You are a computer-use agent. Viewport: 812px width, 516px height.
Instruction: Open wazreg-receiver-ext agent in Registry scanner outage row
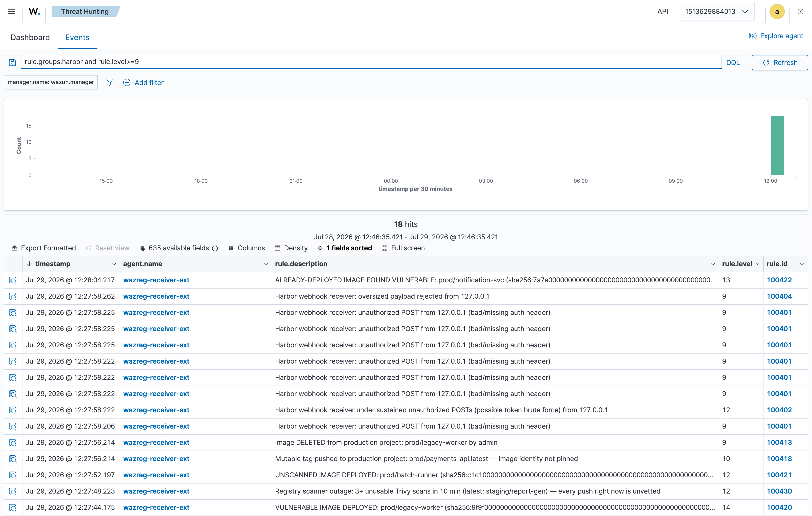coord(156,491)
